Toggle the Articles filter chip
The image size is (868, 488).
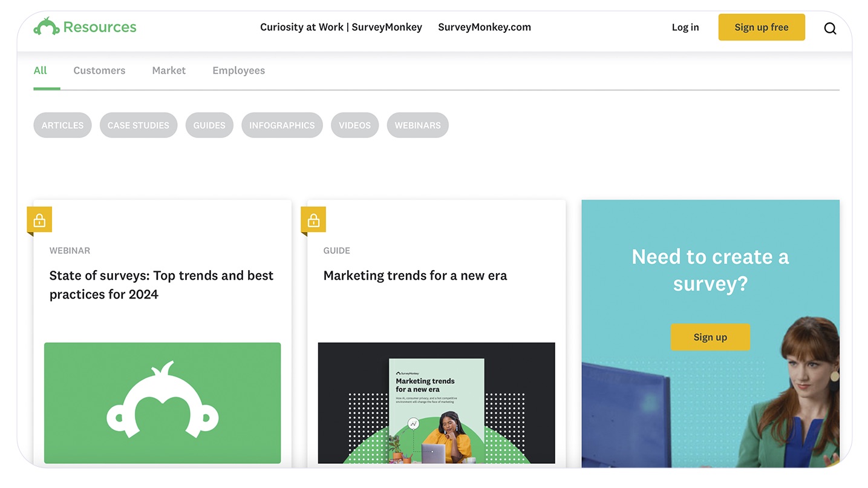click(62, 125)
